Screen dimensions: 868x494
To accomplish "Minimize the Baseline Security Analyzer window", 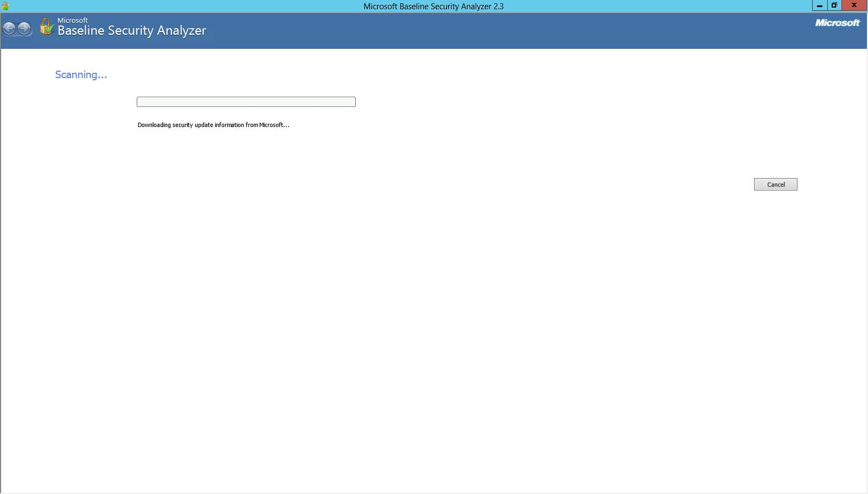I will (820, 5).
